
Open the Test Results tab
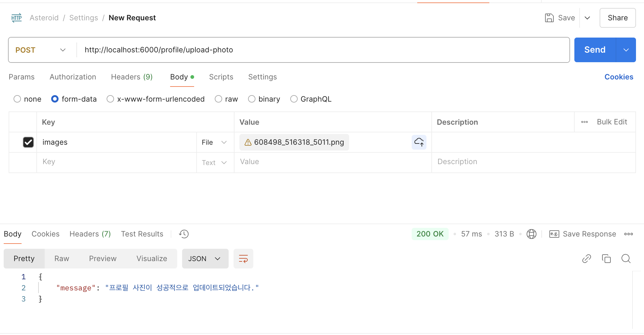coord(142,234)
